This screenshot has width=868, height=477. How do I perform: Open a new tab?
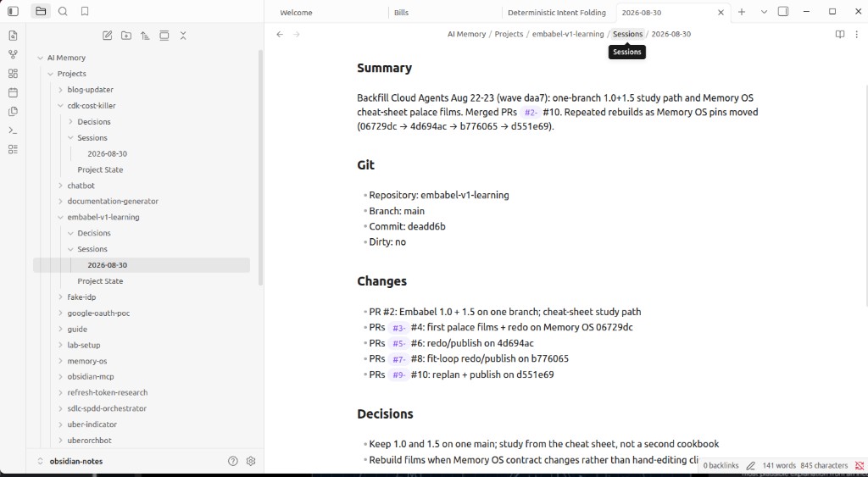pyautogui.click(x=742, y=12)
